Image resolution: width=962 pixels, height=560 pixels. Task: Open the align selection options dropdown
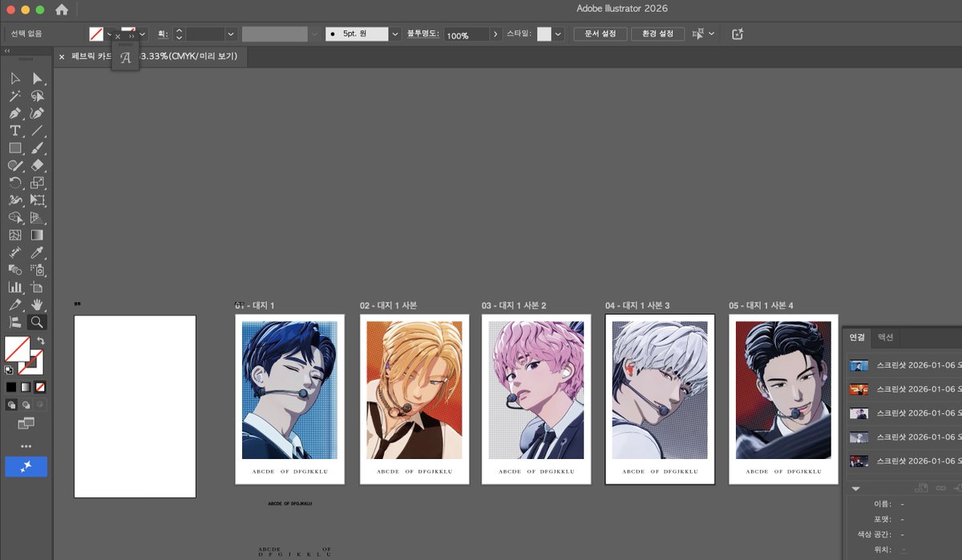[x=711, y=34]
